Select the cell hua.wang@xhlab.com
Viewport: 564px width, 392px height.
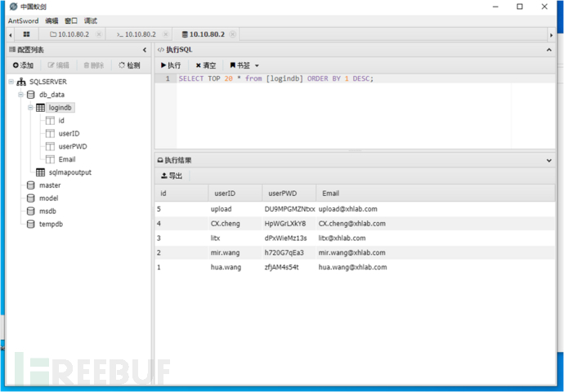(x=352, y=267)
